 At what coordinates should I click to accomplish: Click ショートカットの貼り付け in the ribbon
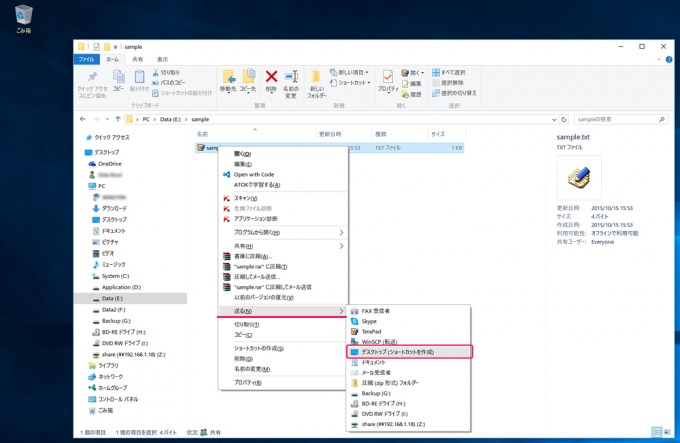(182, 93)
